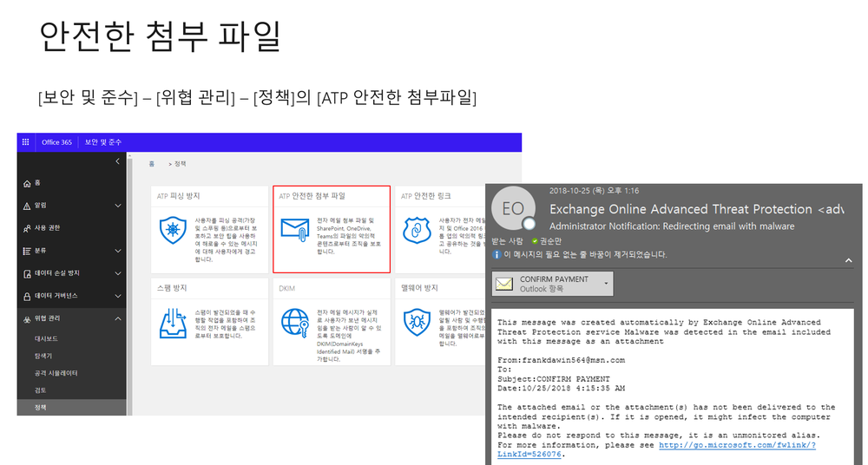Collapse the left navigation pane arrow
Screen dimensions: 868x465
tap(118, 161)
